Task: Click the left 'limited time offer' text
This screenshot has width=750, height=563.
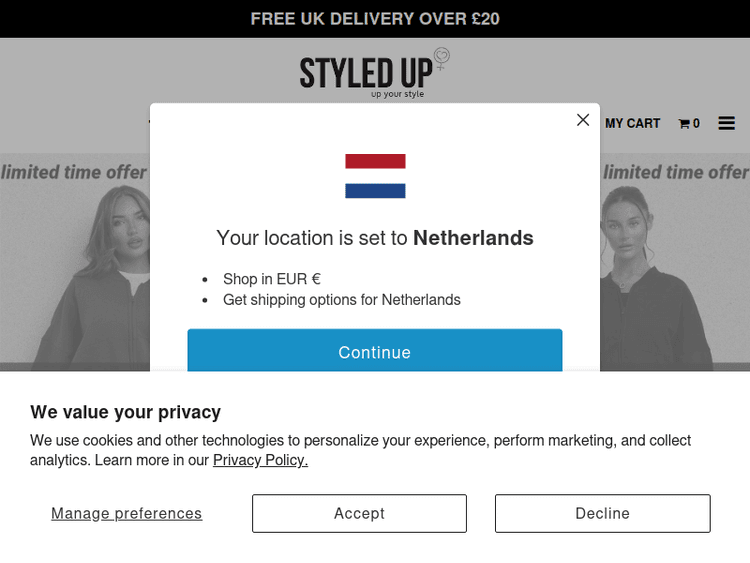Action: coord(74,172)
